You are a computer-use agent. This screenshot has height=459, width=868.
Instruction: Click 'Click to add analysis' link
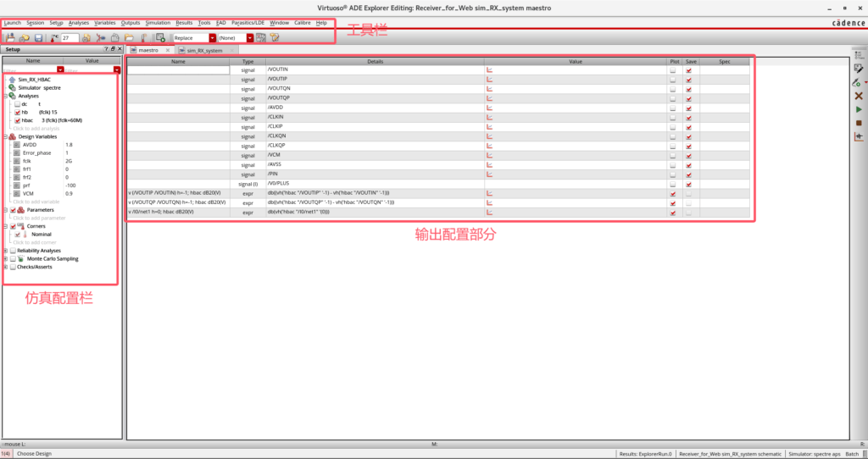[36, 128]
